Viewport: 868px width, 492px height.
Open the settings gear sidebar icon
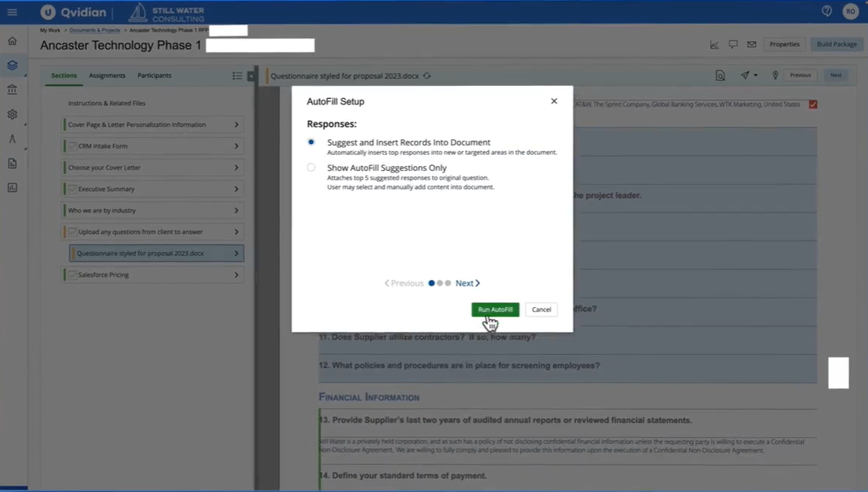12,114
